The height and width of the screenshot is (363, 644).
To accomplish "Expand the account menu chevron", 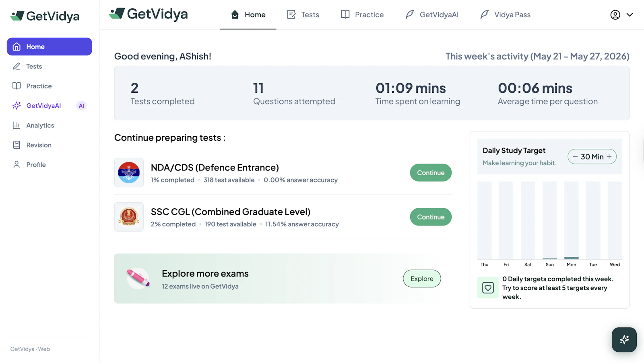I will coord(630,15).
